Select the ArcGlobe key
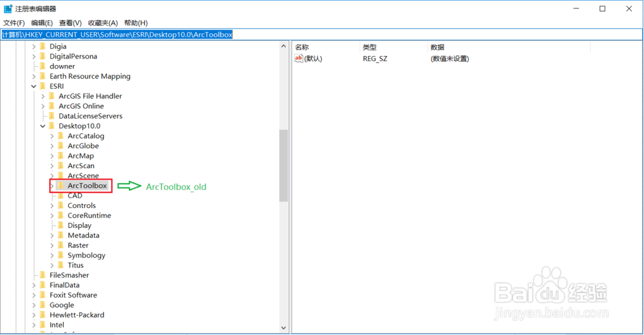Viewport: 644px width, 335px height. [x=83, y=146]
